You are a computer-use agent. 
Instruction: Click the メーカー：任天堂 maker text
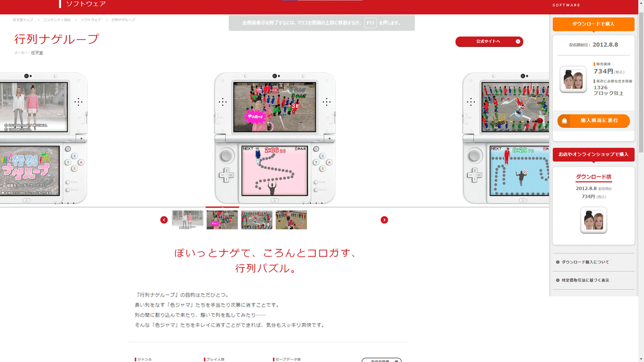coord(28,53)
